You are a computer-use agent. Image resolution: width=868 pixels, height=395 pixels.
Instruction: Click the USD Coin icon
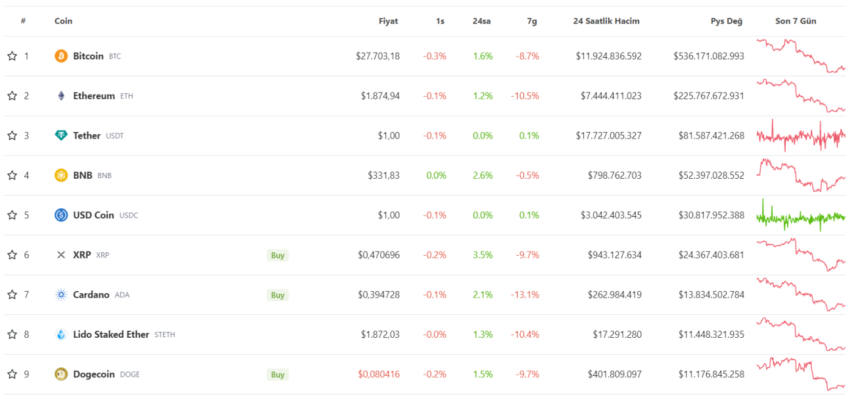click(61, 215)
